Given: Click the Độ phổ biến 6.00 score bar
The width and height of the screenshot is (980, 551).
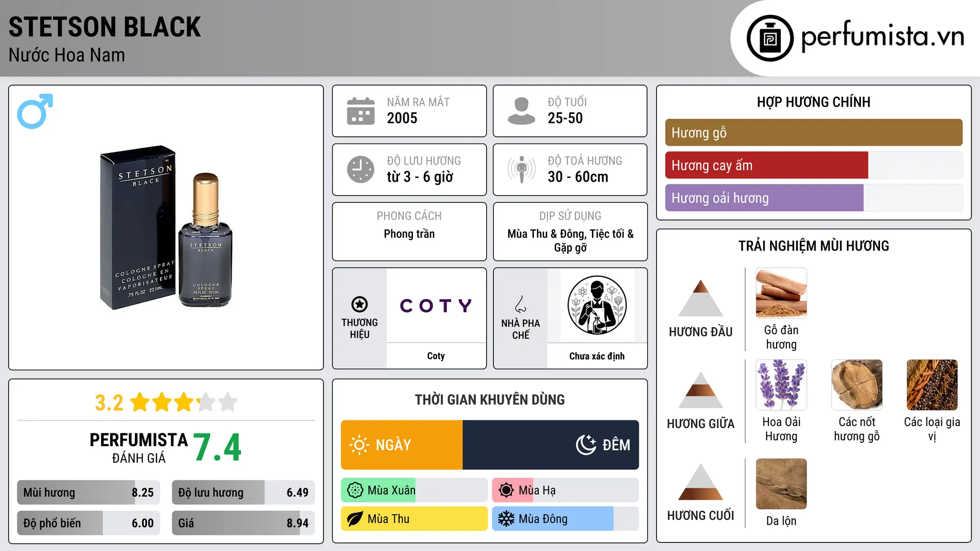Looking at the screenshot, I should click(89, 523).
